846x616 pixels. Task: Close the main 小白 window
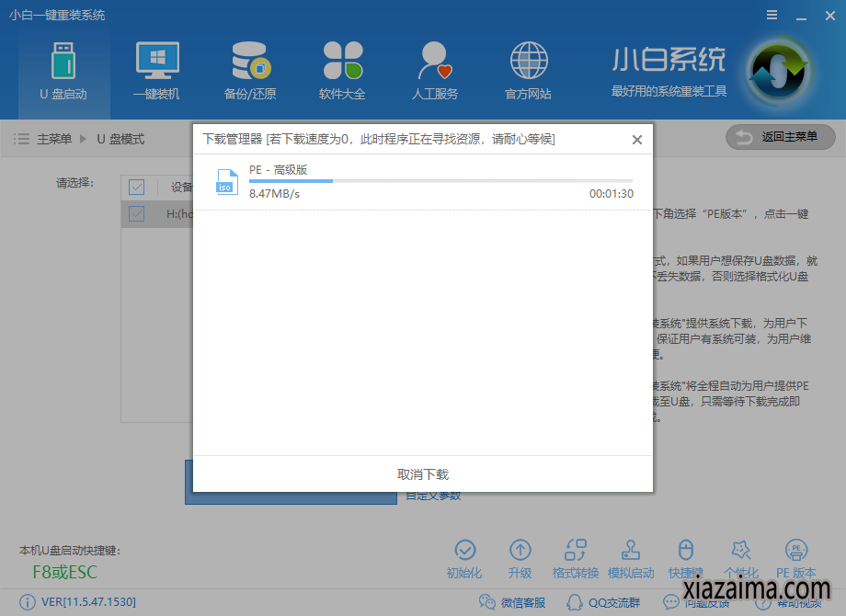[x=830, y=16]
